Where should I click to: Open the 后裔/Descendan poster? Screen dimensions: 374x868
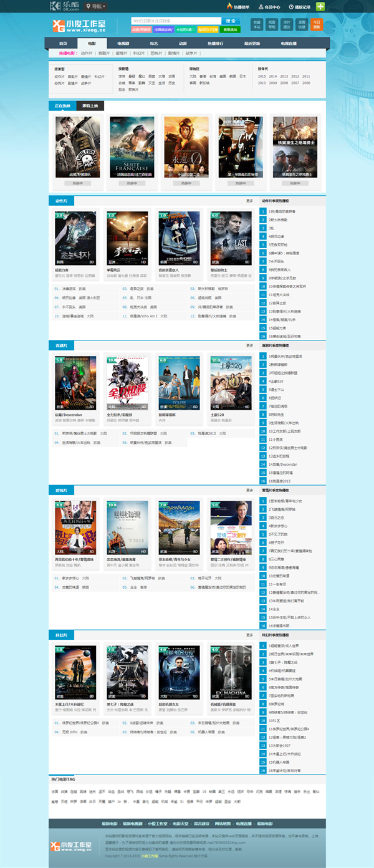tap(75, 383)
